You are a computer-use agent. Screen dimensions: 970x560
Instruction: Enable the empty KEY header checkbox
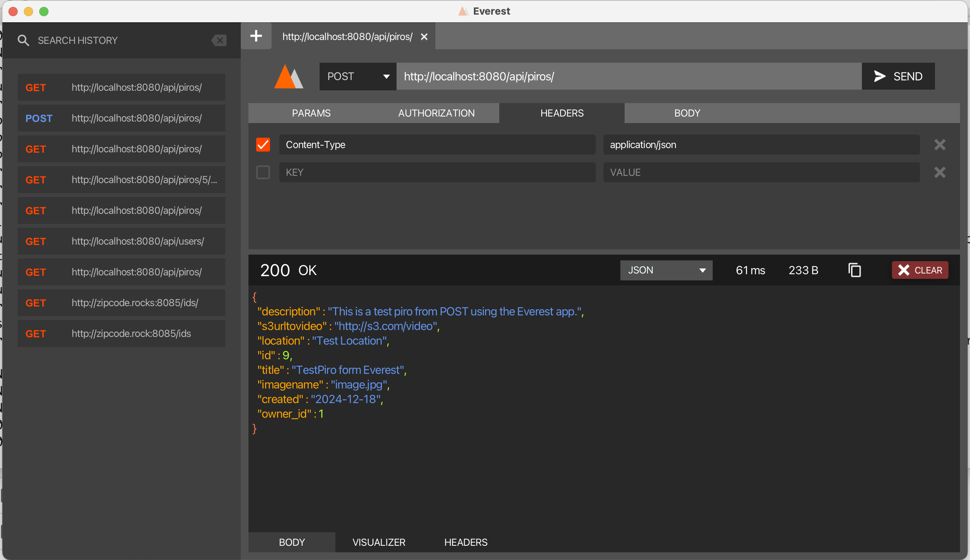click(263, 172)
